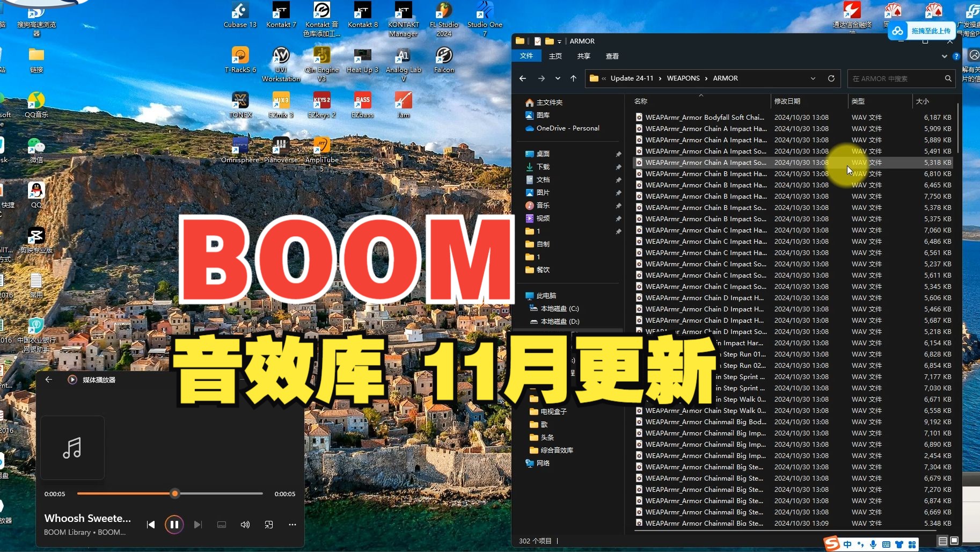Open 音乐 in Explorer sidebar

(x=543, y=206)
